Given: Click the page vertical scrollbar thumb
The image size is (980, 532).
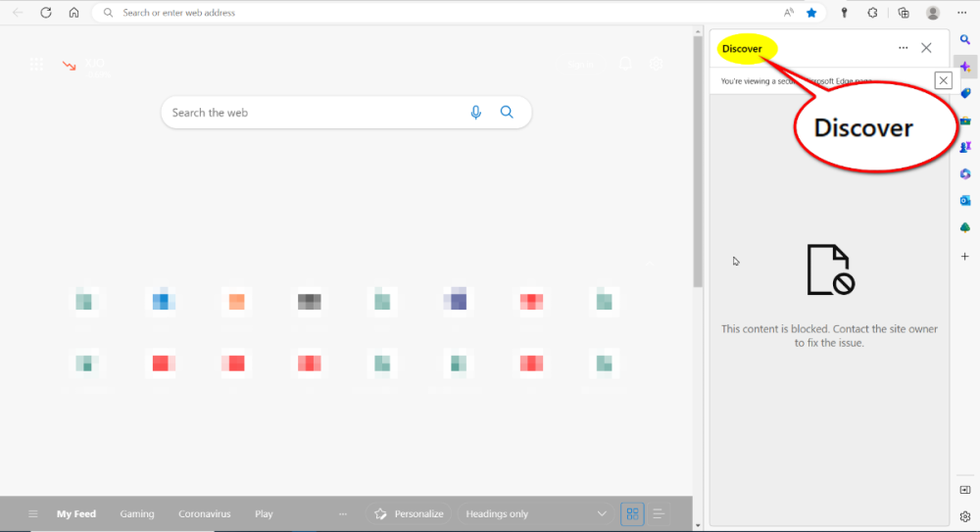Looking at the screenshot, I should coord(698,163).
